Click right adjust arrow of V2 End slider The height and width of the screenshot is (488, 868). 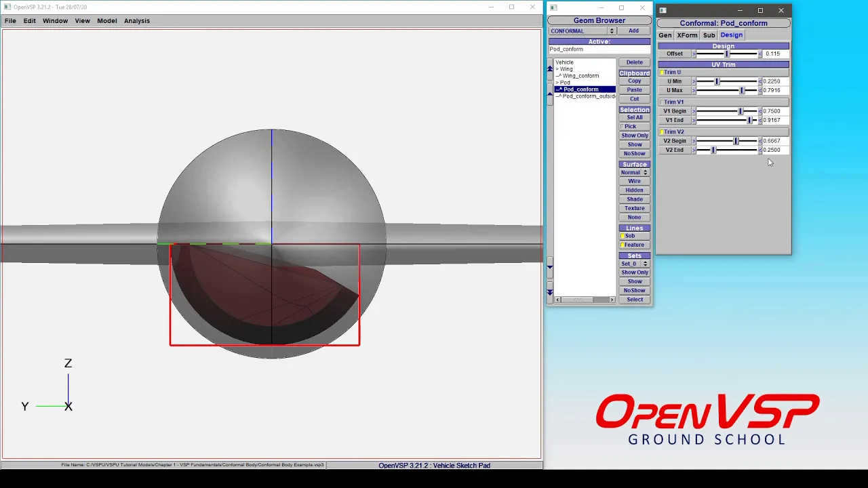(760, 150)
